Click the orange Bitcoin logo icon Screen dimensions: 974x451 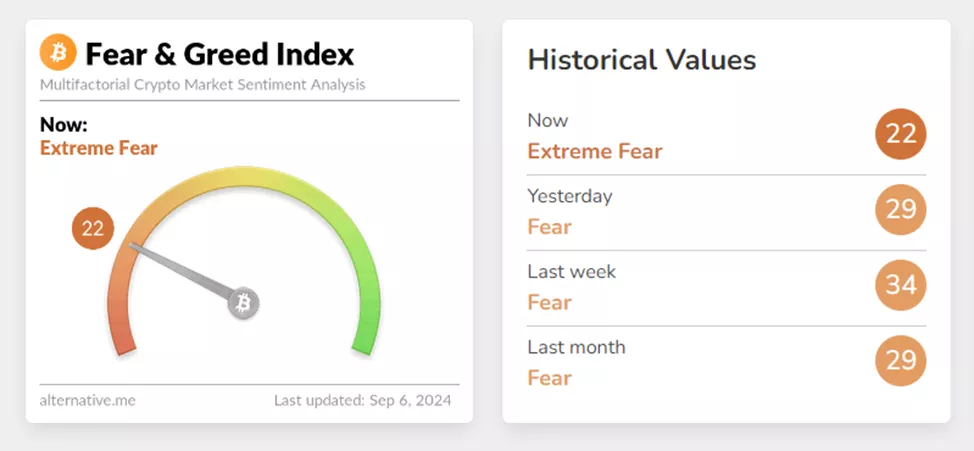pos(58,52)
